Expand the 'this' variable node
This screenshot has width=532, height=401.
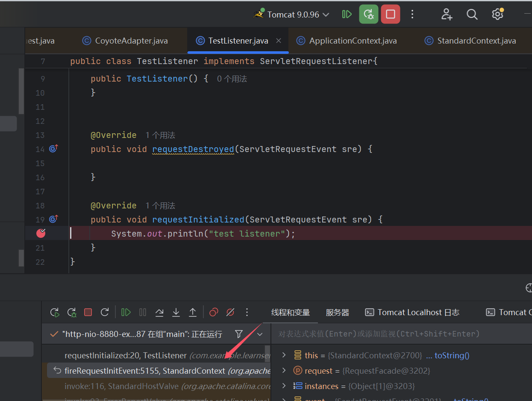click(284, 355)
